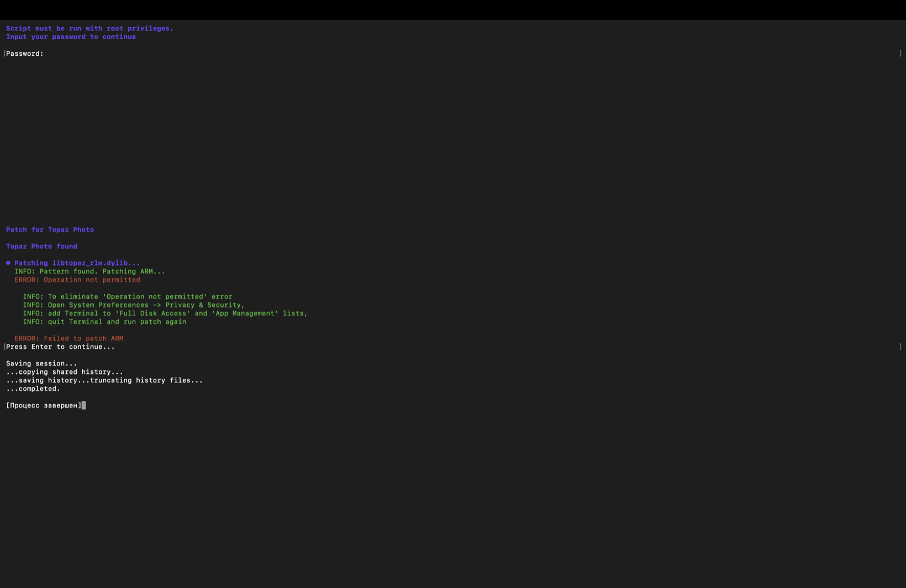Select 'INFO: quit Terminal and run patch again'
906x588 pixels.
104,322
